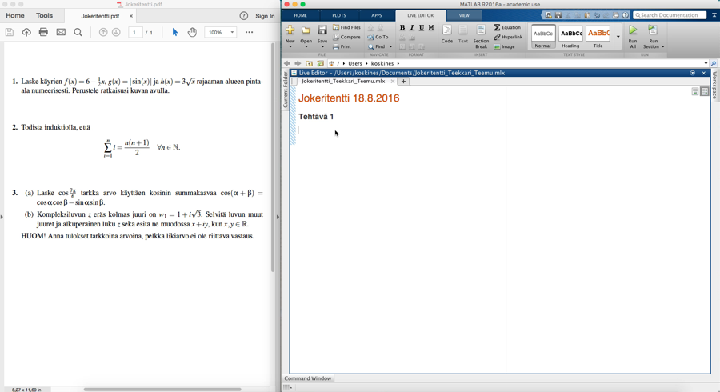Screen dimensions: 720x392
Task: Insert an Equation
Action: (x=507, y=28)
